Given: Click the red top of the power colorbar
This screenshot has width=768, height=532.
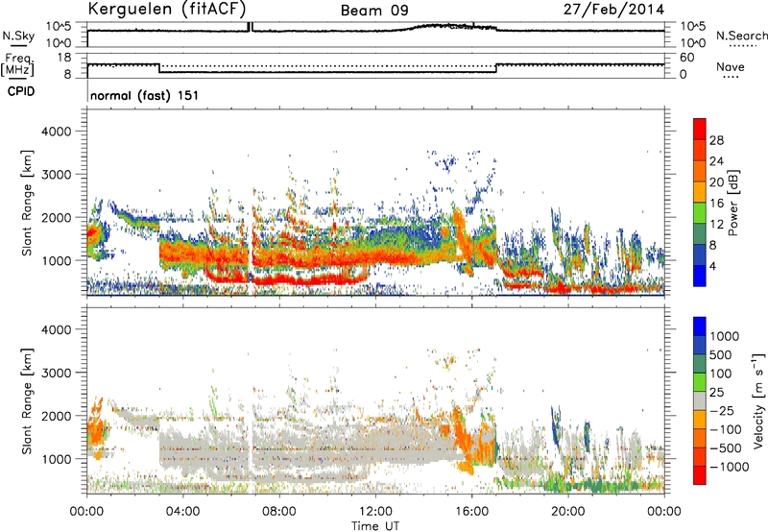Looking at the screenshot, I should pos(700,129).
